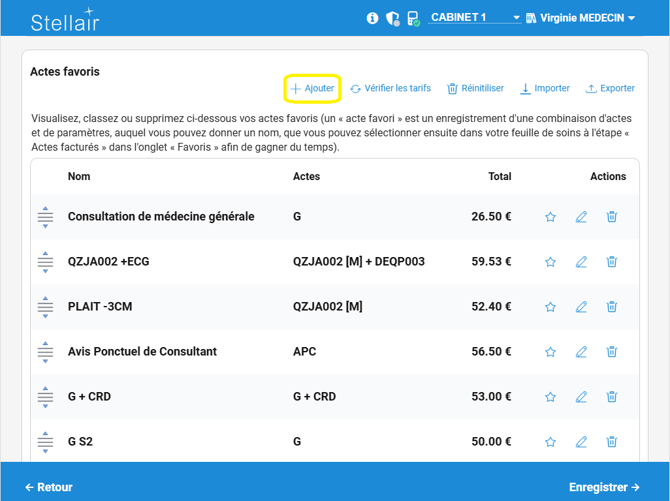Star the Consultation de médecine générale favorite

[550, 217]
